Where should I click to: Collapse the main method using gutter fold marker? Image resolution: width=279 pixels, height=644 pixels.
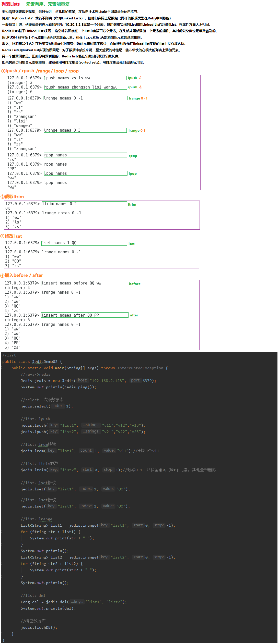click(2, 368)
